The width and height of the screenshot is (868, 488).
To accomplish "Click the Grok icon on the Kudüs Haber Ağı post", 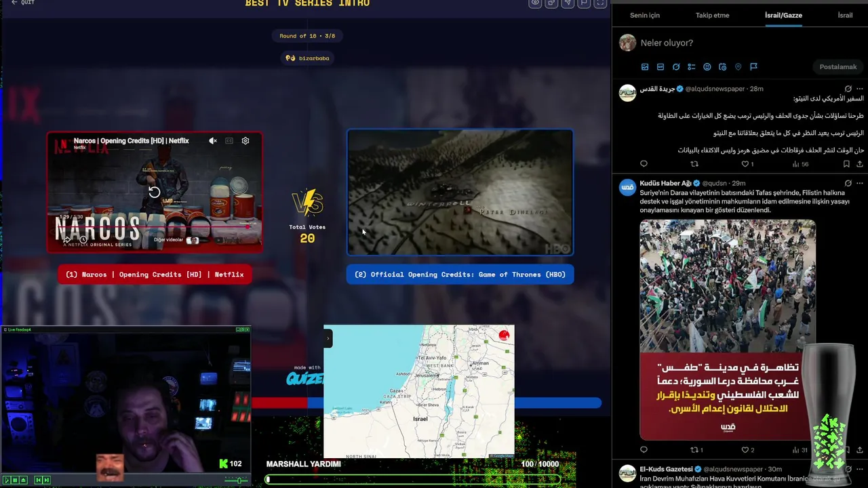I will click(848, 183).
